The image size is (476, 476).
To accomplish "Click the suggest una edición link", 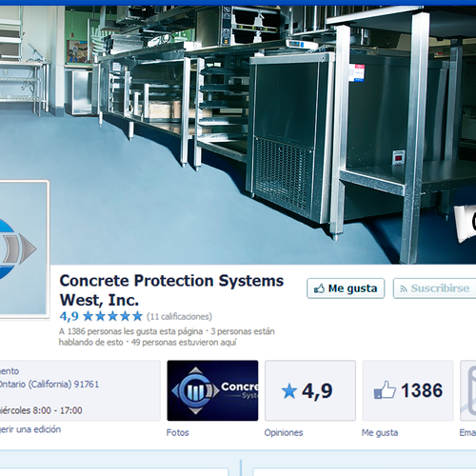I will pos(30,429).
